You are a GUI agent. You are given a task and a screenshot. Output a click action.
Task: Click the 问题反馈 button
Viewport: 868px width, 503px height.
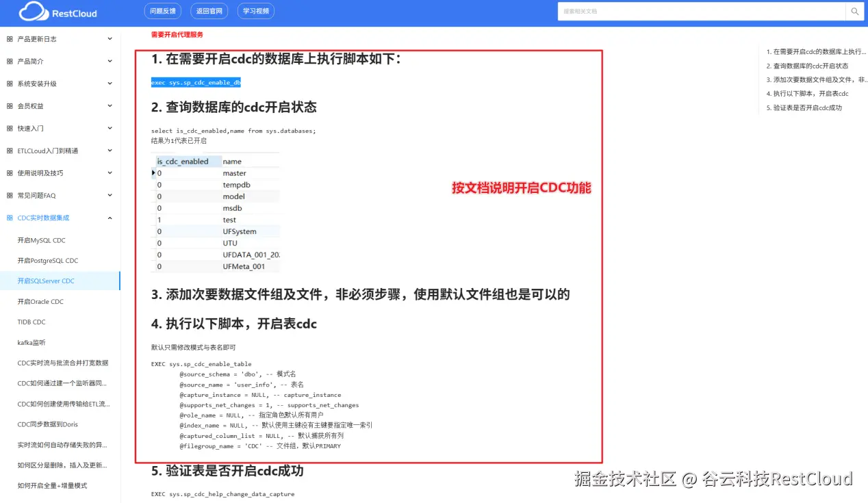(163, 11)
